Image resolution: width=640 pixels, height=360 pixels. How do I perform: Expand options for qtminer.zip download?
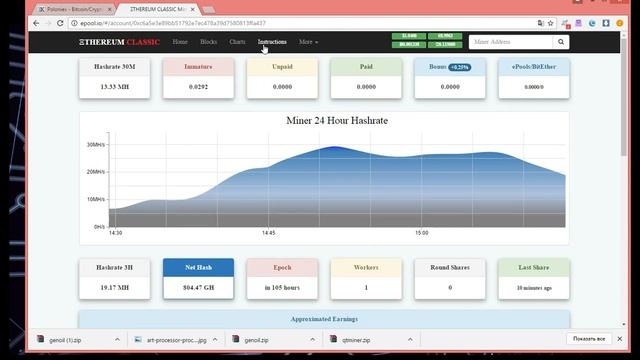[x=410, y=339]
